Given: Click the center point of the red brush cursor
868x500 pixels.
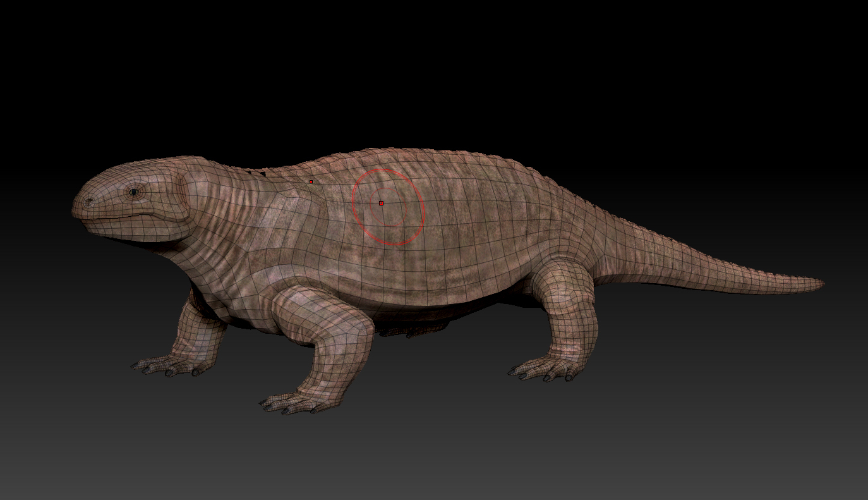Looking at the screenshot, I should [381, 203].
